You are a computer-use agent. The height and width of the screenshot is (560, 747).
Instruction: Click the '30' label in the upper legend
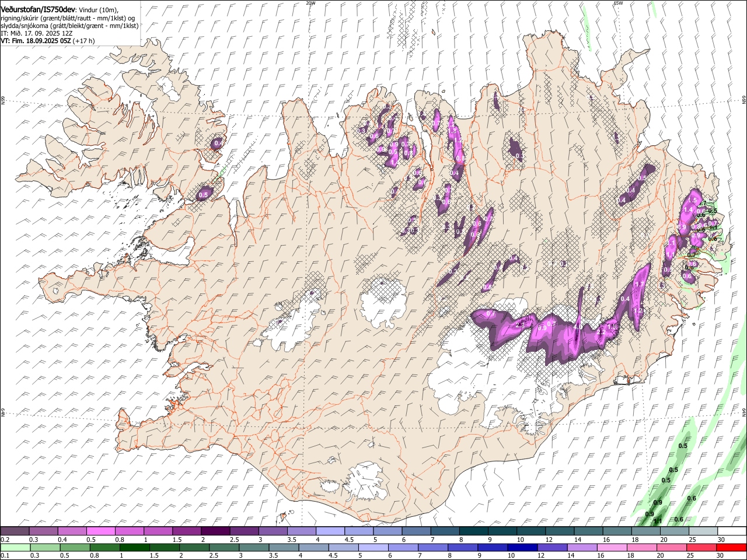click(721, 540)
